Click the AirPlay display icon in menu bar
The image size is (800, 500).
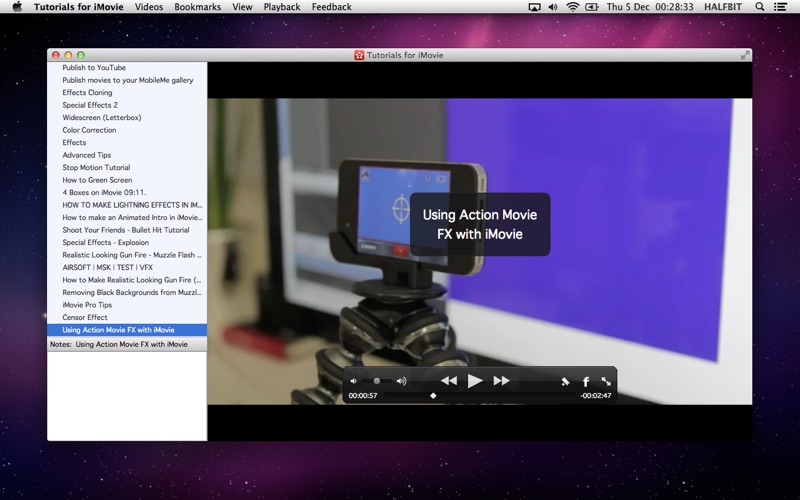point(534,7)
